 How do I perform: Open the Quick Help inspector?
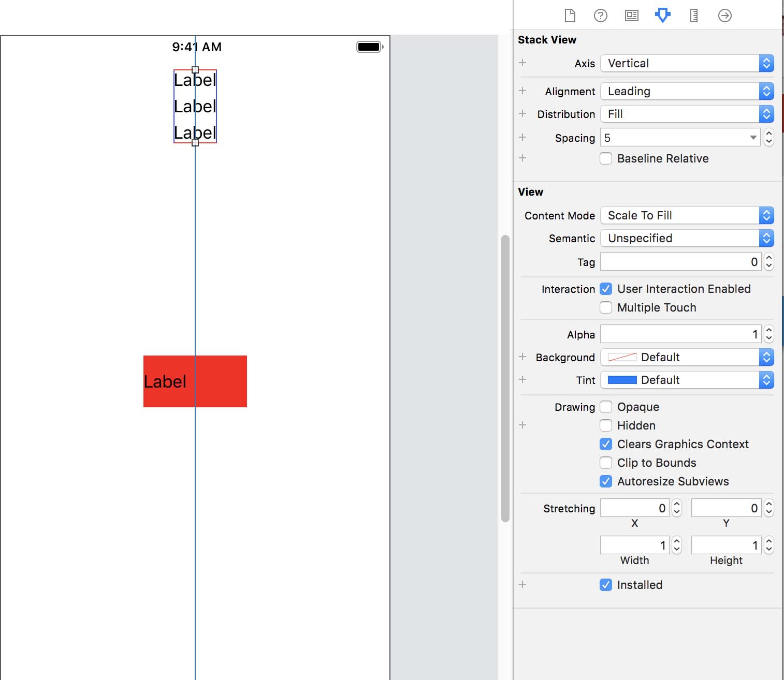(601, 16)
